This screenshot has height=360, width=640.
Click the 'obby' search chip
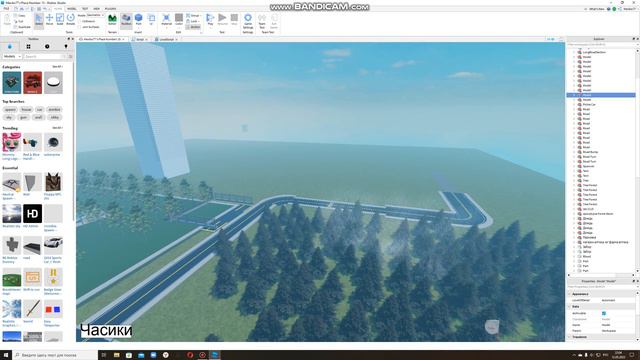(x=54, y=117)
